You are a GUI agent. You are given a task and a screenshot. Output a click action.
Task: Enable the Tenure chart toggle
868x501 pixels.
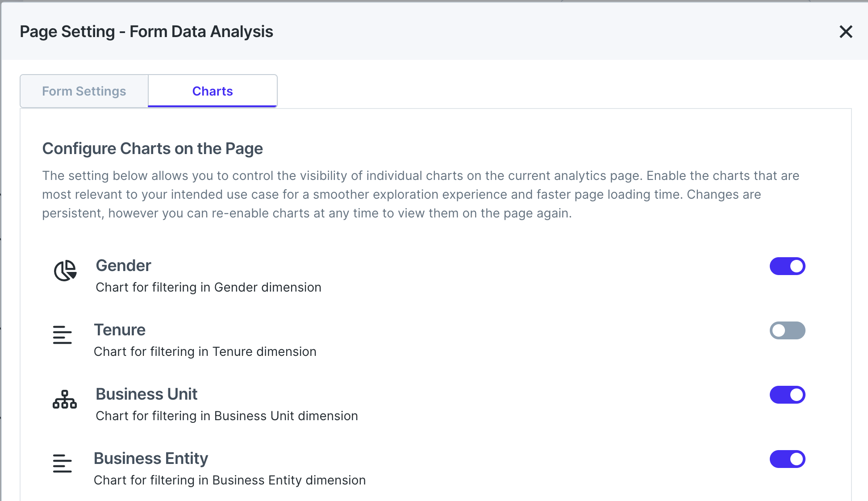click(x=787, y=330)
